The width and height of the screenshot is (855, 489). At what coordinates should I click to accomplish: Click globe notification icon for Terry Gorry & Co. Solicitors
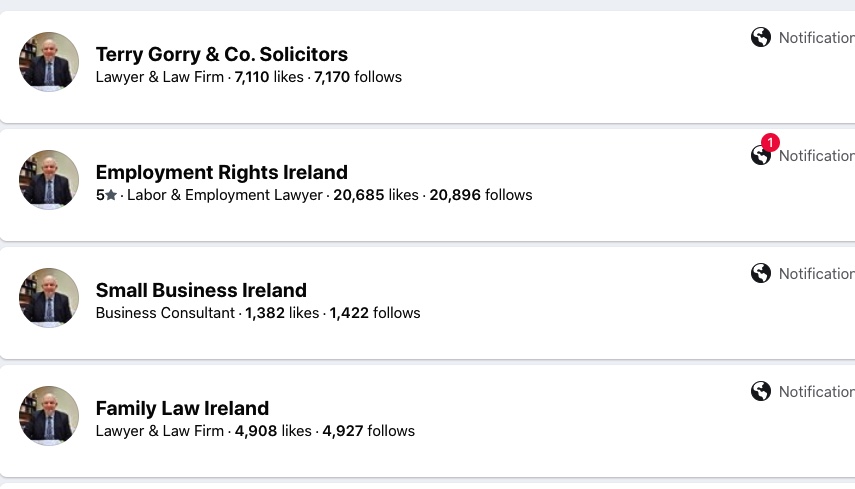(761, 38)
